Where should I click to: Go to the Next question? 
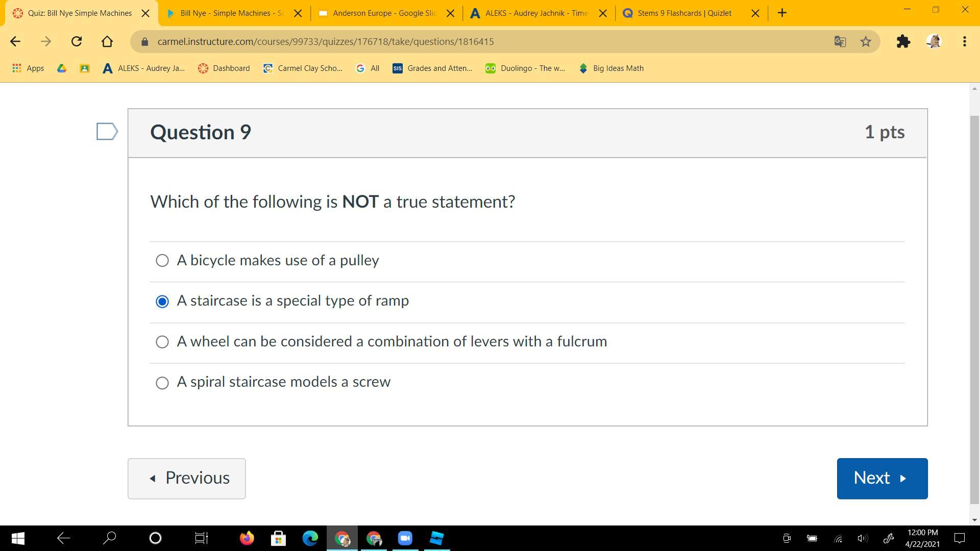(x=881, y=478)
